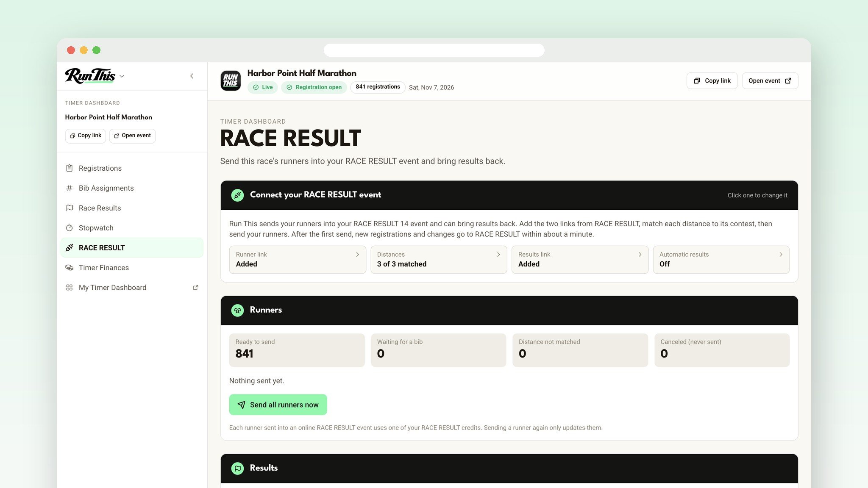Click the Run This event logo thumbnail
The height and width of the screenshot is (488, 868).
click(x=231, y=80)
